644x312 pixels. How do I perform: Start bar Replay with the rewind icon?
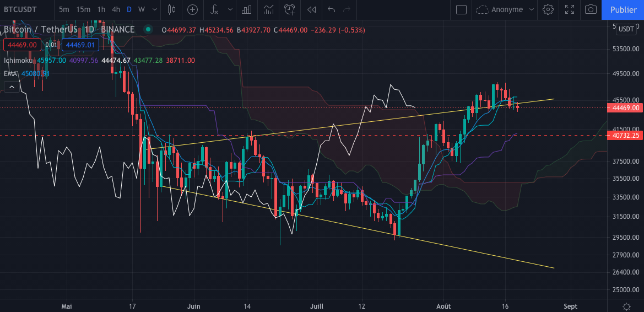click(312, 9)
